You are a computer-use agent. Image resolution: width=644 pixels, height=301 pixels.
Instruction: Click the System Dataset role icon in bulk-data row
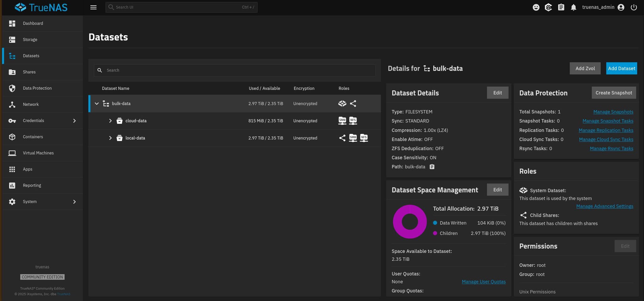click(x=342, y=103)
